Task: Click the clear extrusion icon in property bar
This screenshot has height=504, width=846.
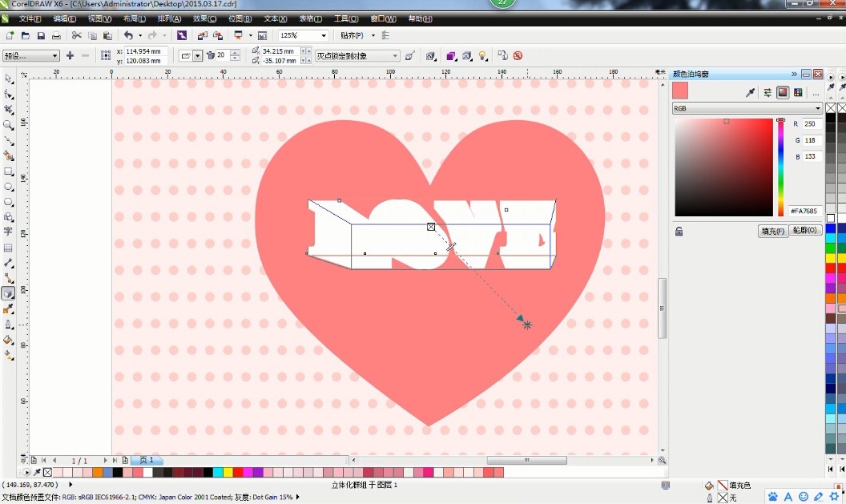Action: (x=518, y=56)
